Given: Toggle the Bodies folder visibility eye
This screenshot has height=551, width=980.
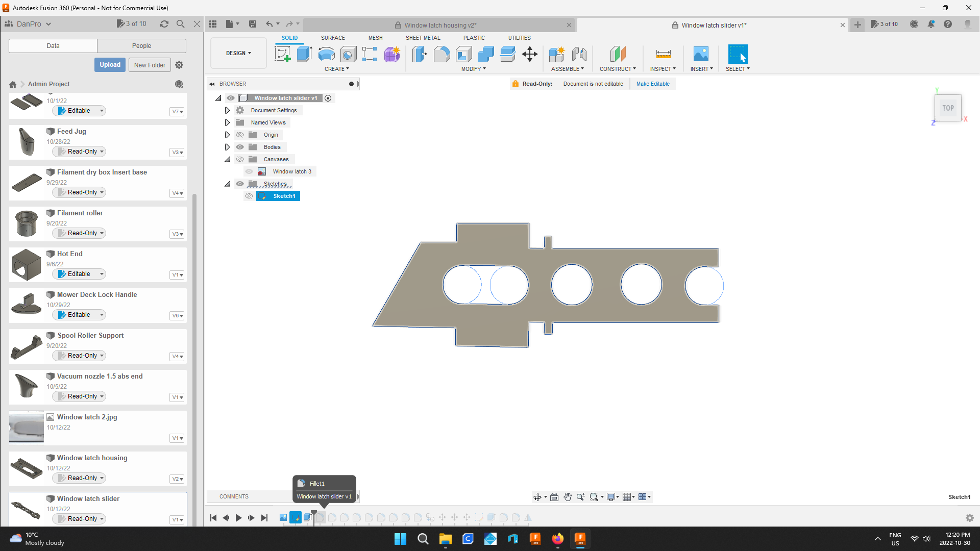Looking at the screenshot, I should coord(240,147).
